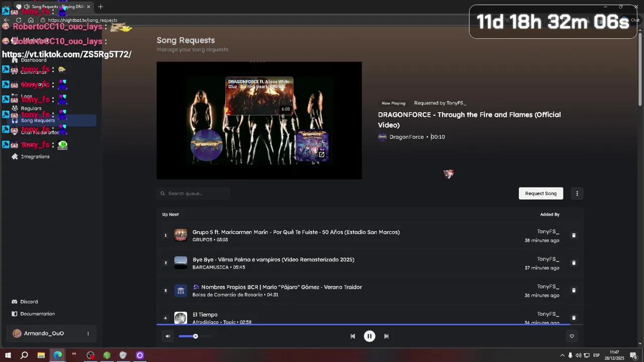Viewport: 644px width, 362px height.
Task: Click the Grupo 5 song title
Action: (296, 232)
